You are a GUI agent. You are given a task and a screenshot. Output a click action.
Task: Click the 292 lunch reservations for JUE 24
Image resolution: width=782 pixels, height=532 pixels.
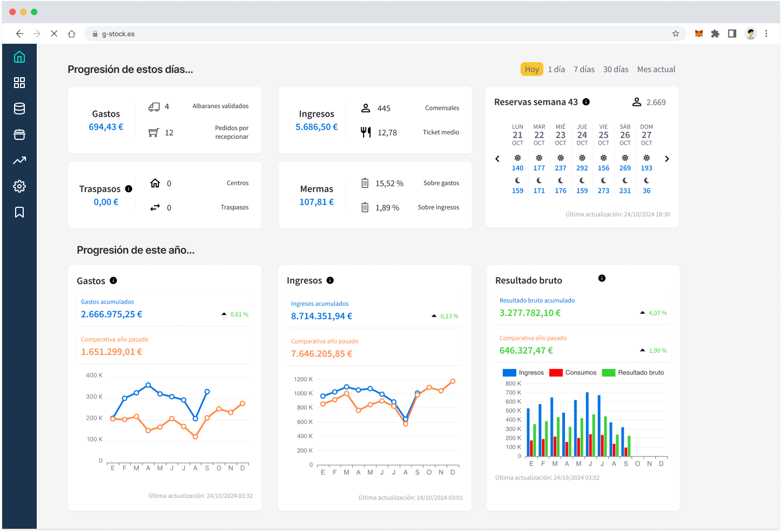pyautogui.click(x=582, y=167)
